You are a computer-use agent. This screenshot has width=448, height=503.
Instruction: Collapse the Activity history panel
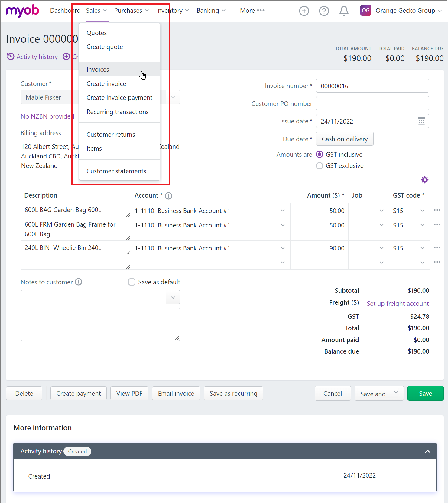tap(427, 451)
